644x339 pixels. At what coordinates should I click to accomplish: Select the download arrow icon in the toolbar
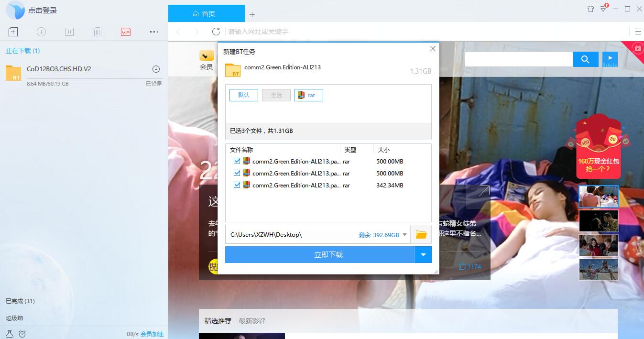[x=41, y=32]
